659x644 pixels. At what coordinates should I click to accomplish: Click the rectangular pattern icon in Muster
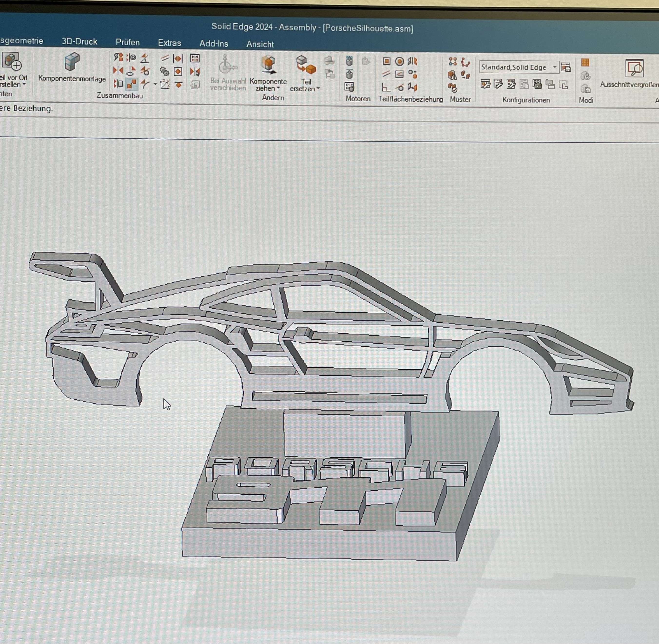(453, 62)
